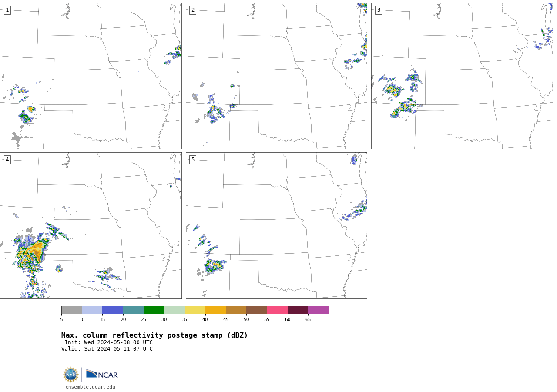This screenshot has width=557, height=392.
Task: Click the member number 1 label box
Action: [x=7, y=10]
